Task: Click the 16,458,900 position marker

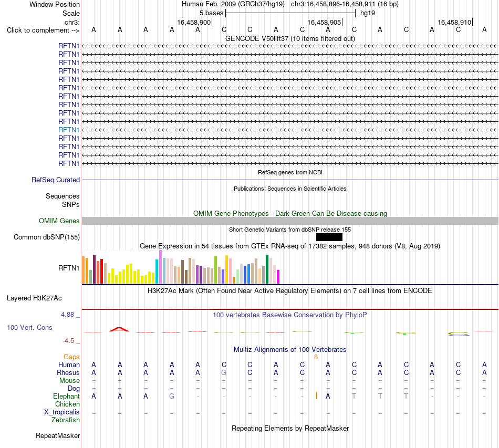Action: (x=194, y=22)
